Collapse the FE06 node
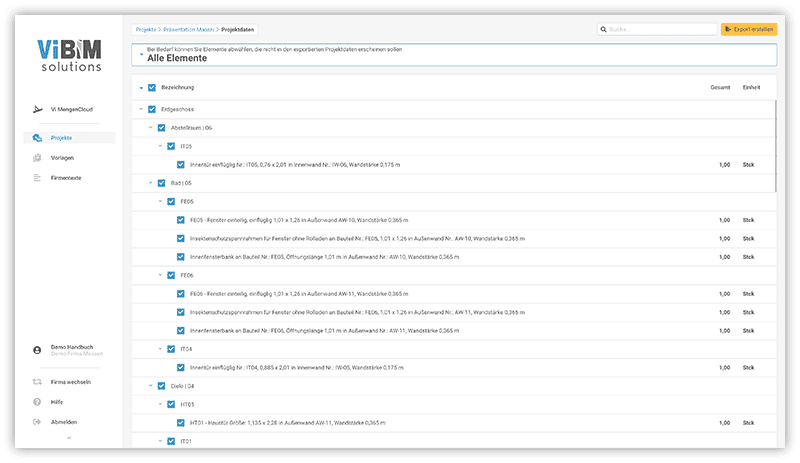Image resolution: width=800 pixels, height=463 pixels. 160,275
